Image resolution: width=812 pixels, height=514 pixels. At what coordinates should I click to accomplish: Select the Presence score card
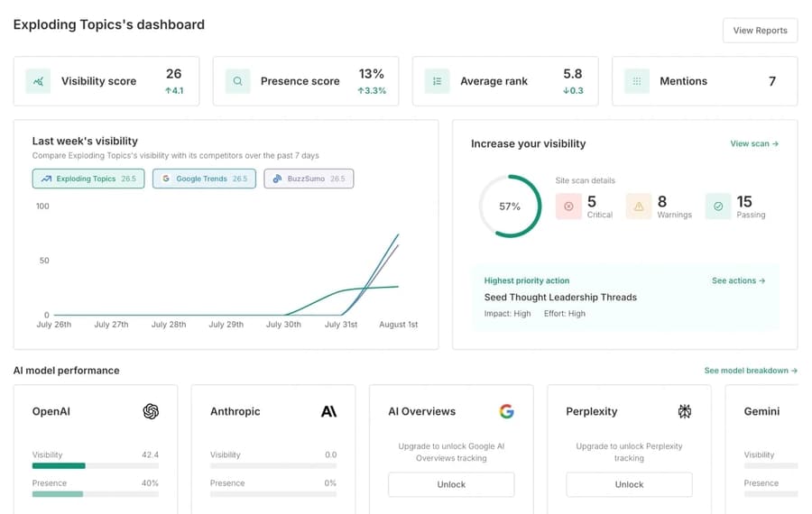pos(306,81)
